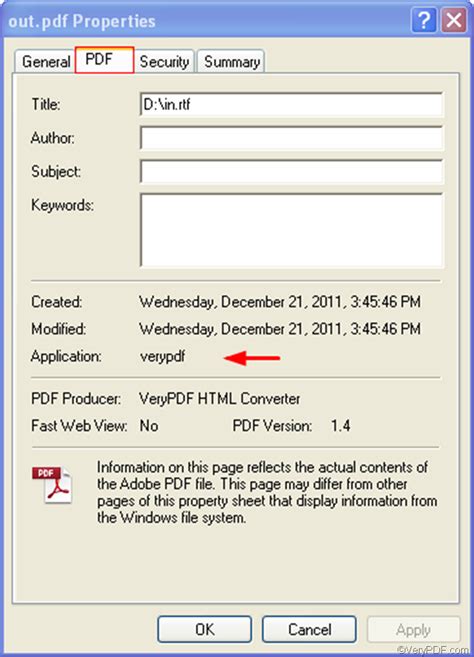The height and width of the screenshot is (657, 474).
Task: Click the 'Author:' label
Action: 52,137
